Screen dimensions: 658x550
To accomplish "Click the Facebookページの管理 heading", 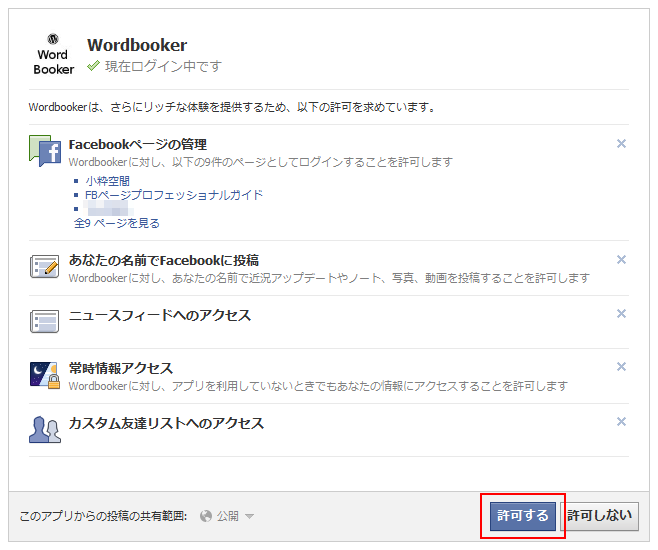I will (137, 144).
